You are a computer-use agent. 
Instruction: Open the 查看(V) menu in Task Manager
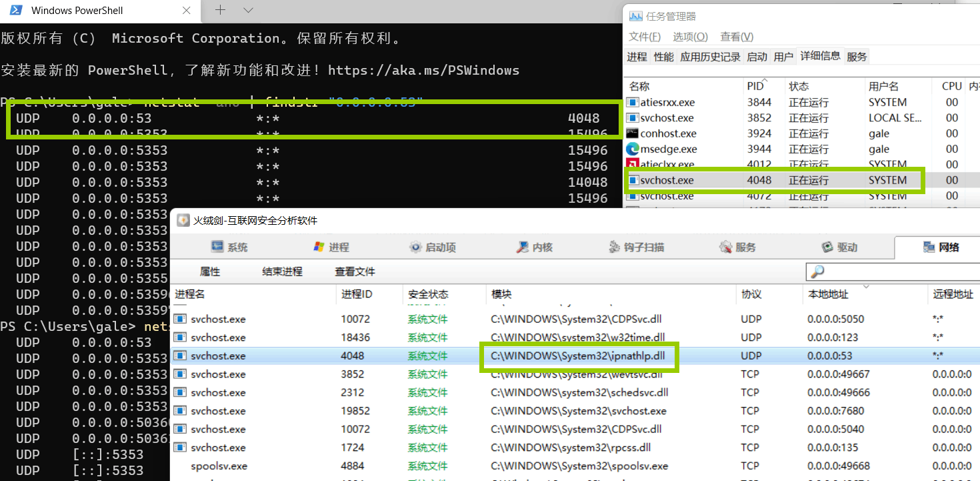pos(737,37)
